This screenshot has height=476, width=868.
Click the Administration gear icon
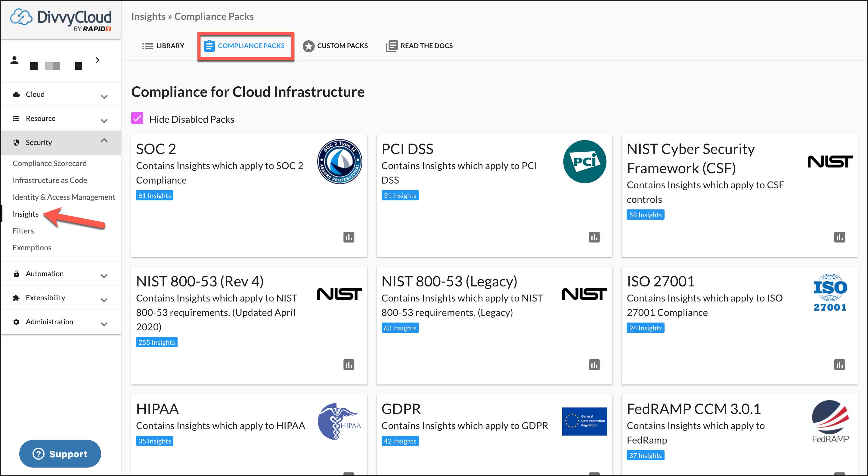(x=16, y=322)
